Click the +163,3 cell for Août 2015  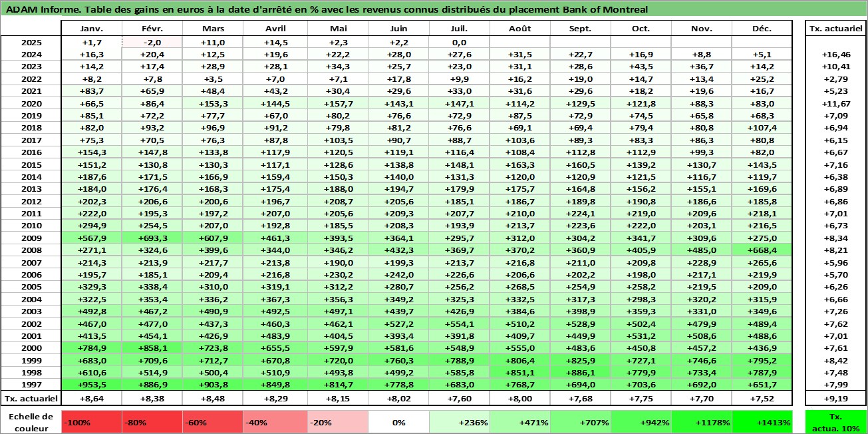(x=521, y=164)
